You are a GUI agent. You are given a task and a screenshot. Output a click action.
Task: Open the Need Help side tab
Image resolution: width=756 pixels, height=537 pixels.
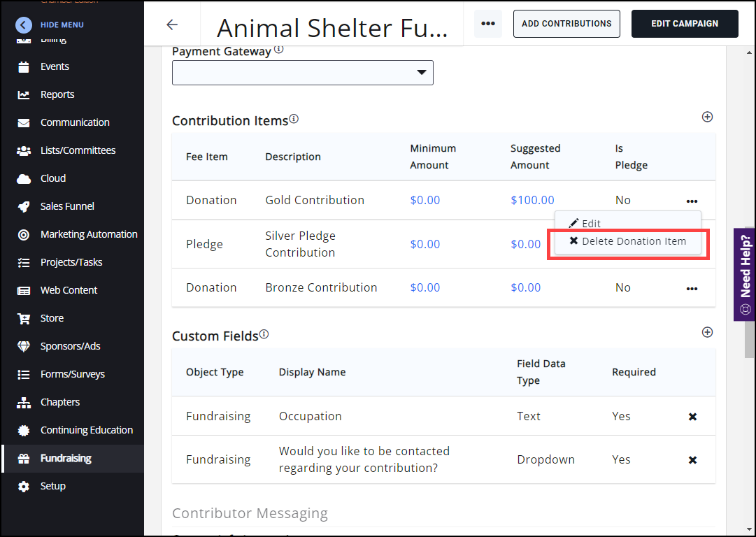pyautogui.click(x=745, y=274)
